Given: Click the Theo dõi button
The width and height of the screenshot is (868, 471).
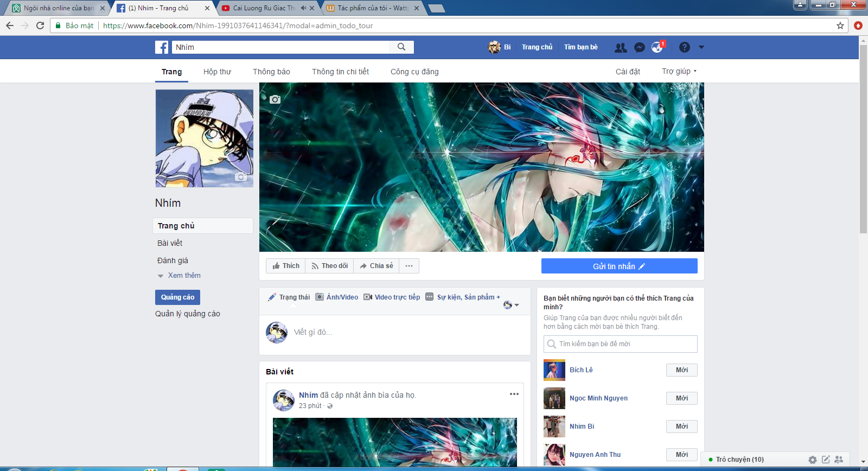Looking at the screenshot, I should tap(329, 266).
